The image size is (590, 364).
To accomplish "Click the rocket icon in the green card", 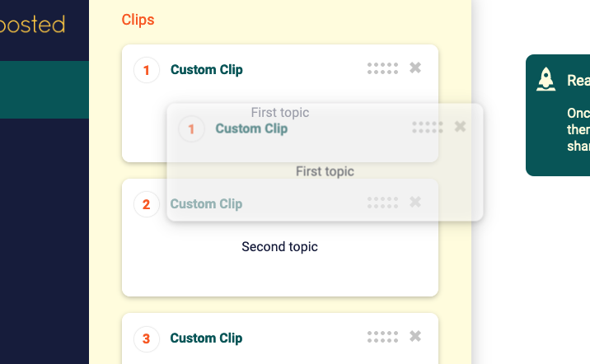I will click(546, 79).
